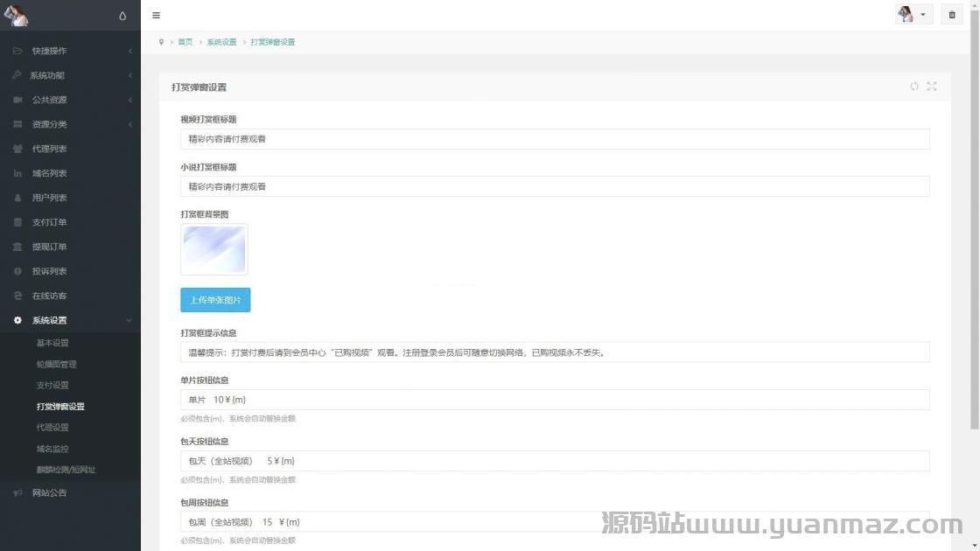Click the location pin icon in breadcrumb

161,42
